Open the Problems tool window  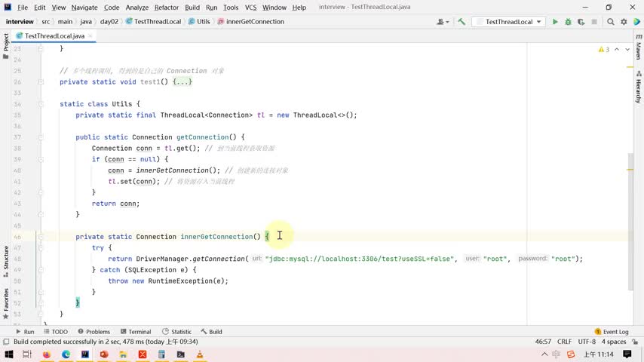[x=94, y=332]
